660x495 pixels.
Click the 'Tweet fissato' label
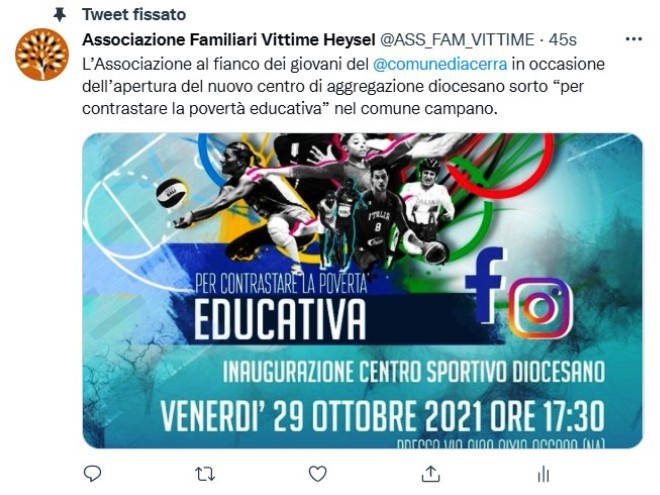pos(134,15)
